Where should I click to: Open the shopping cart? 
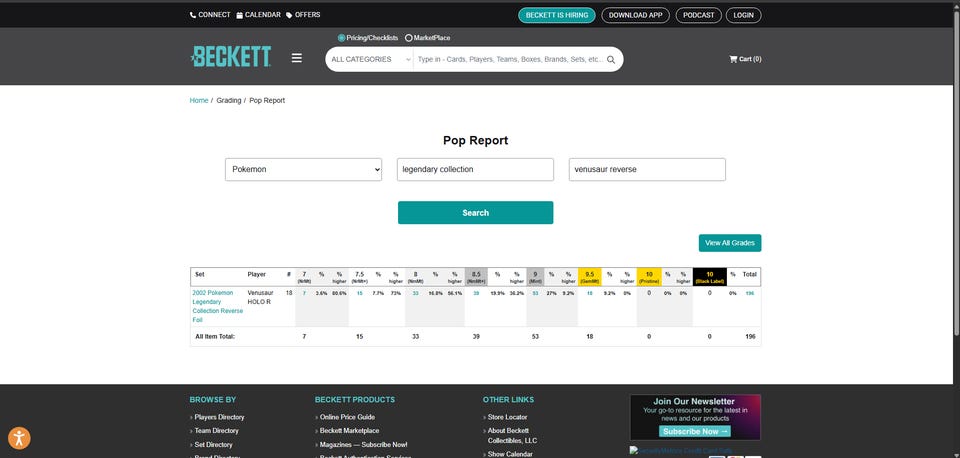745,59
